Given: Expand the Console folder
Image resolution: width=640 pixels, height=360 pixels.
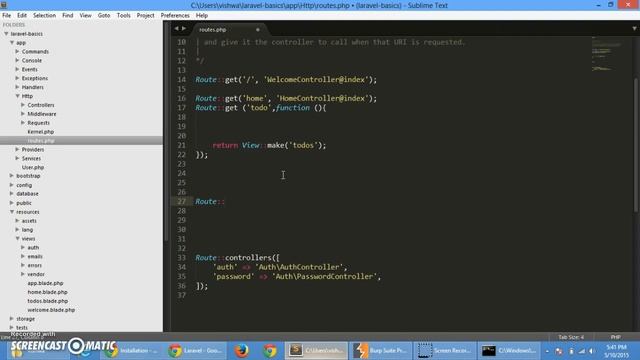Looking at the screenshot, I should pyautogui.click(x=17, y=60).
